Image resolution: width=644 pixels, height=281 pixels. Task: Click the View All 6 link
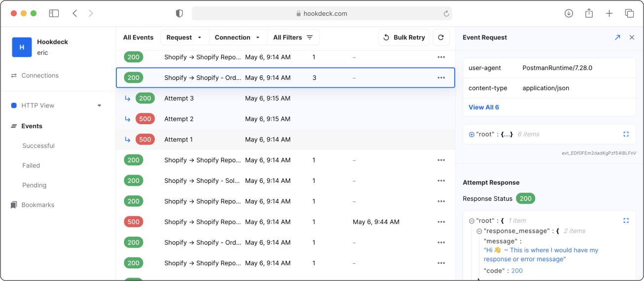(x=484, y=107)
